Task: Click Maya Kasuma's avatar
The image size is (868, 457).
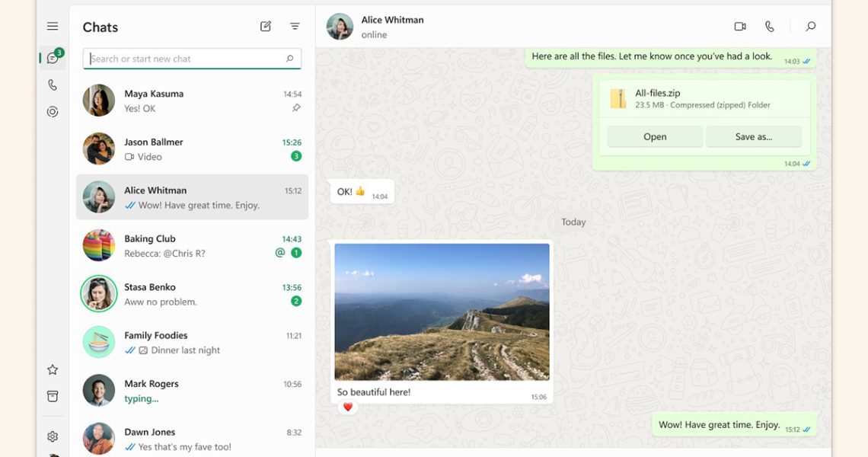Action: [x=98, y=101]
